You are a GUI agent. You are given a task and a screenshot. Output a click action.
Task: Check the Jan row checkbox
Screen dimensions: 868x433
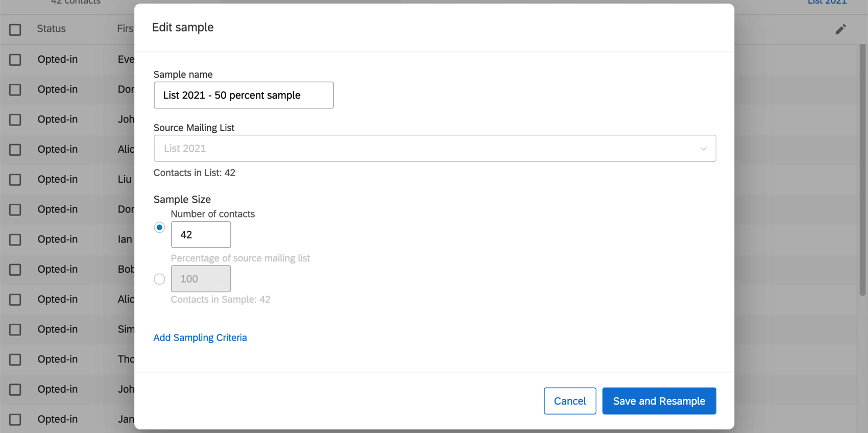click(15, 419)
